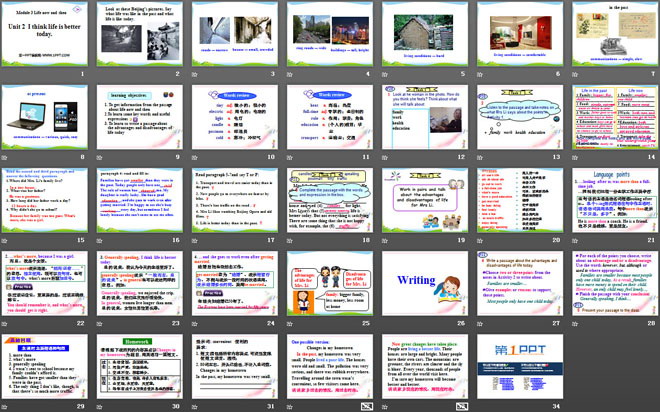Select slide 5 showing old stone house

click(425, 34)
